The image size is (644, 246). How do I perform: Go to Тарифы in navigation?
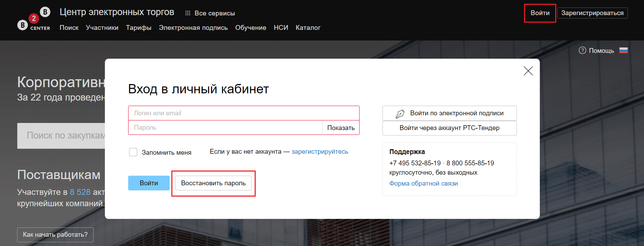(138, 28)
